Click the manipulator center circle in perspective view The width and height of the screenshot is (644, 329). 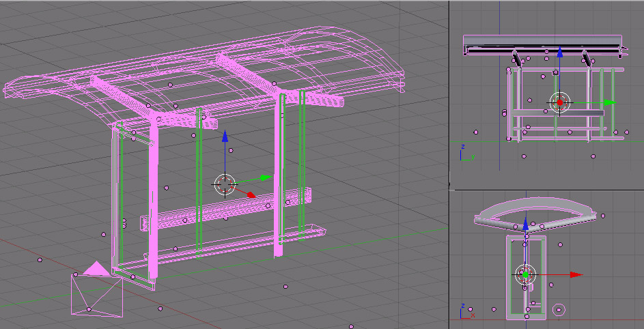[225, 185]
